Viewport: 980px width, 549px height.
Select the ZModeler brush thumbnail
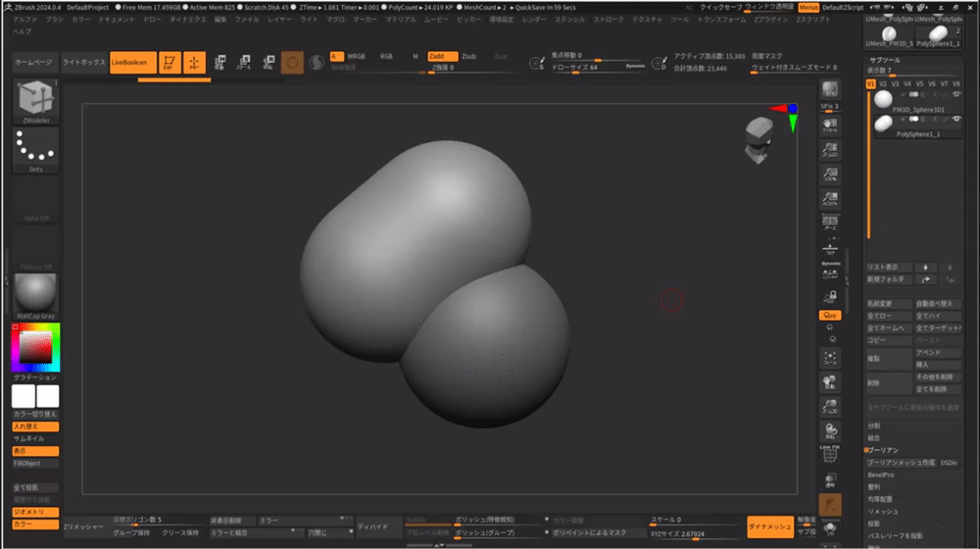[34, 100]
